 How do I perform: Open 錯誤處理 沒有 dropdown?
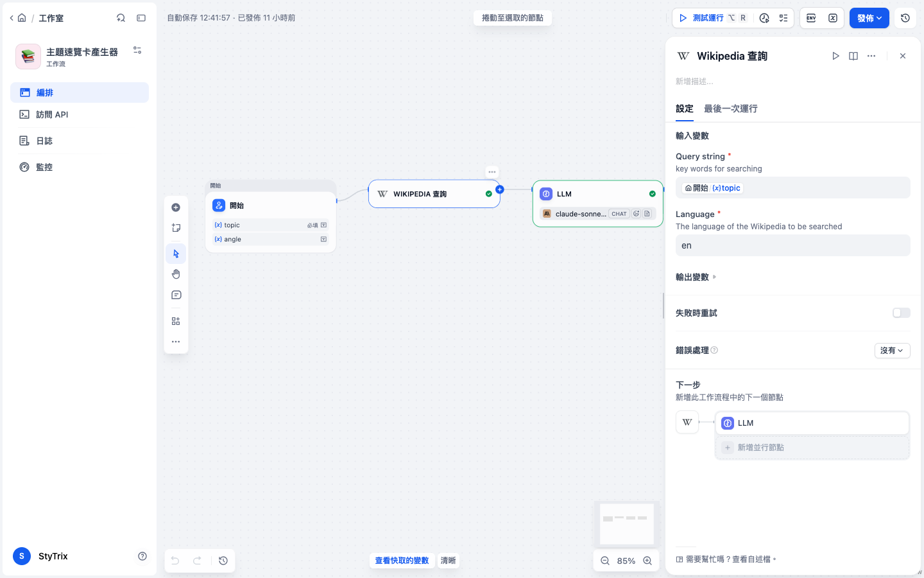point(893,351)
